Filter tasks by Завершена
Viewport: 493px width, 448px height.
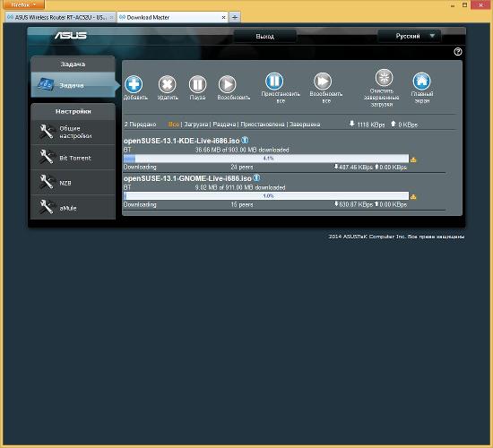(305, 125)
